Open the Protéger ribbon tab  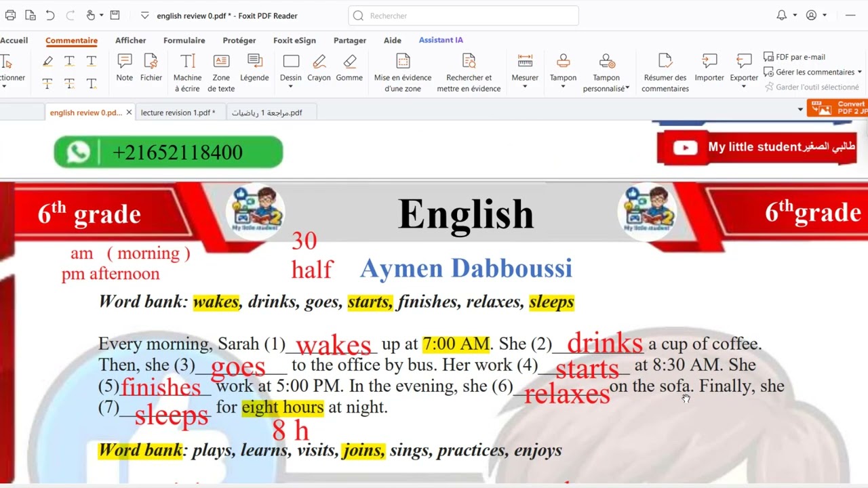[239, 40]
